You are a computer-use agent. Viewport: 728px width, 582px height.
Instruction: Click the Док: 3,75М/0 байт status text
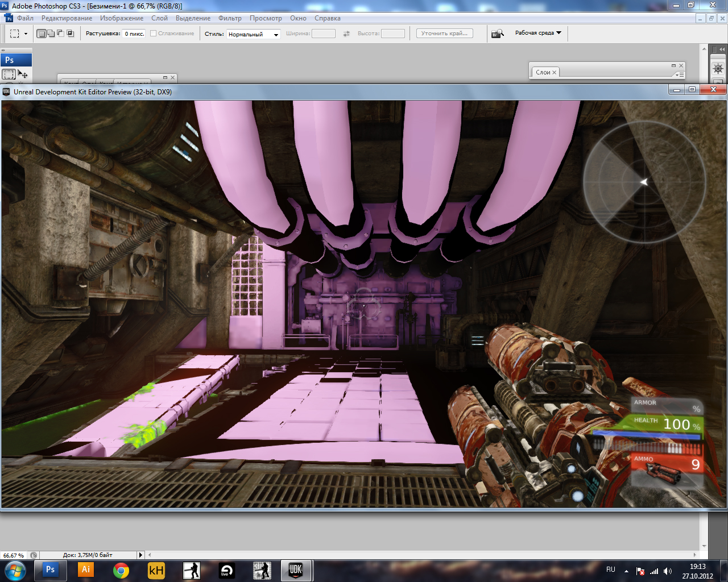88,555
